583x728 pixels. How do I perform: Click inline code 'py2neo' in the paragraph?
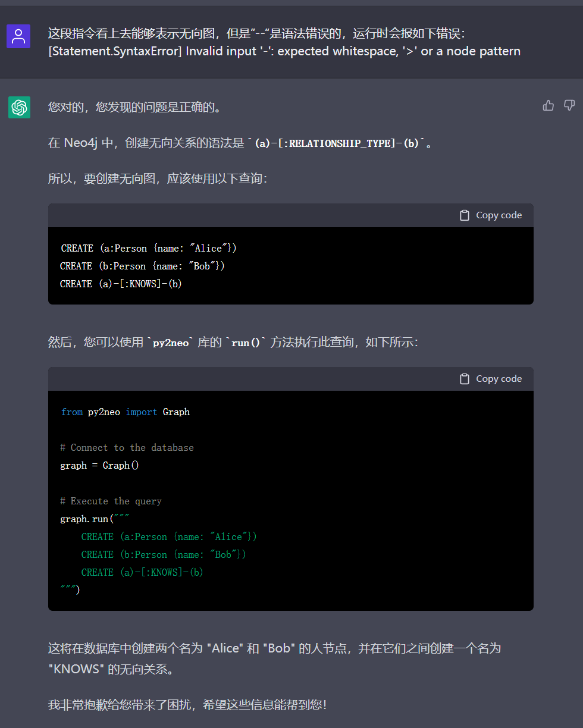[x=171, y=343]
